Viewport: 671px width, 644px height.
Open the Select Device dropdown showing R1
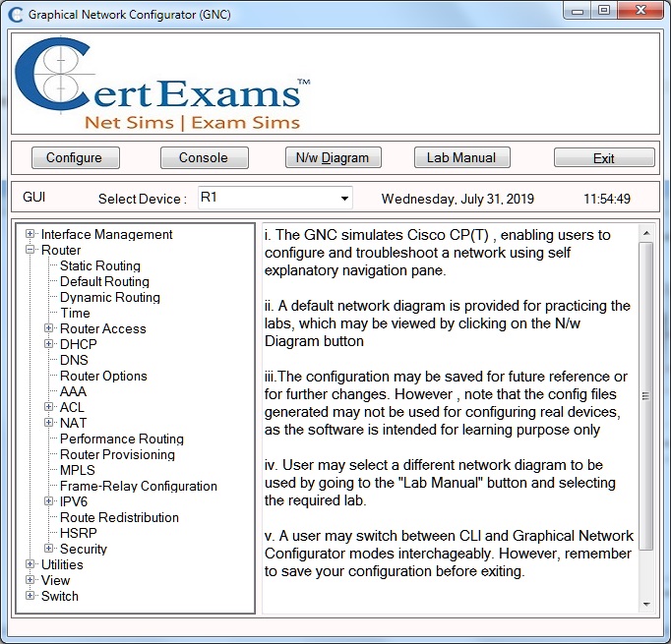point(275,198)
